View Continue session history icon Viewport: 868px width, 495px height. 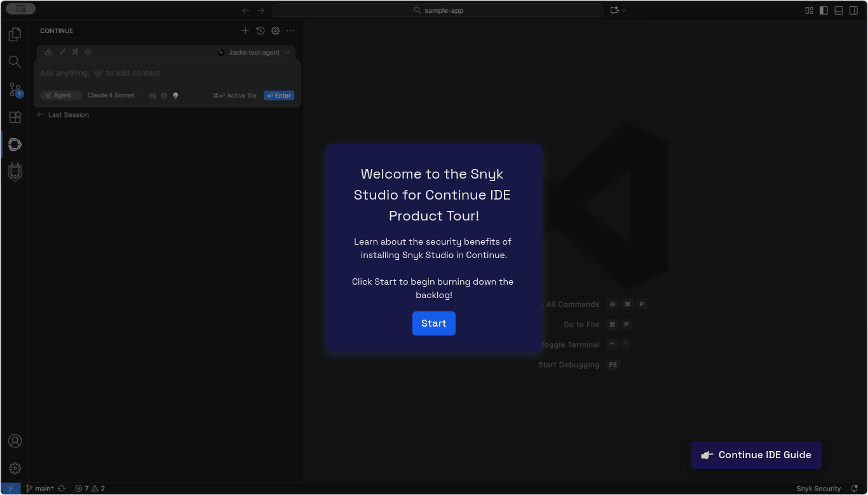point(261,31)
